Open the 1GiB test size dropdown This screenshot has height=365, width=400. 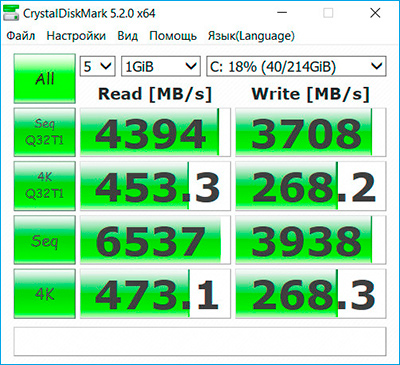tap(161, 66)
